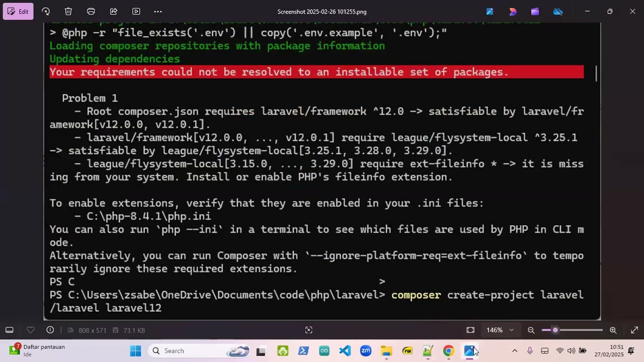Viewport: 644px width, 362px height.
Task: Open the Daftar pantauan widget in taskbar
Action: click(x=37, y=350)
